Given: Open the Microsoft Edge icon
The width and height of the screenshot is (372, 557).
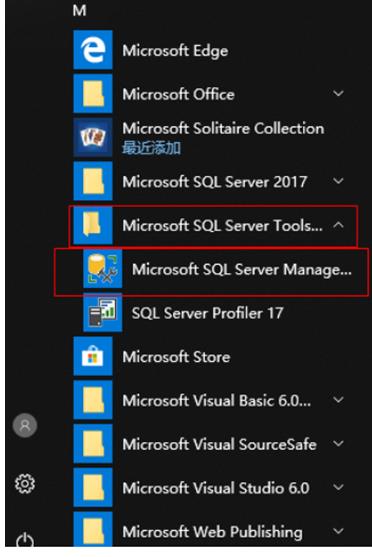Looking at the screenshot, I should (x=93, y=50).
